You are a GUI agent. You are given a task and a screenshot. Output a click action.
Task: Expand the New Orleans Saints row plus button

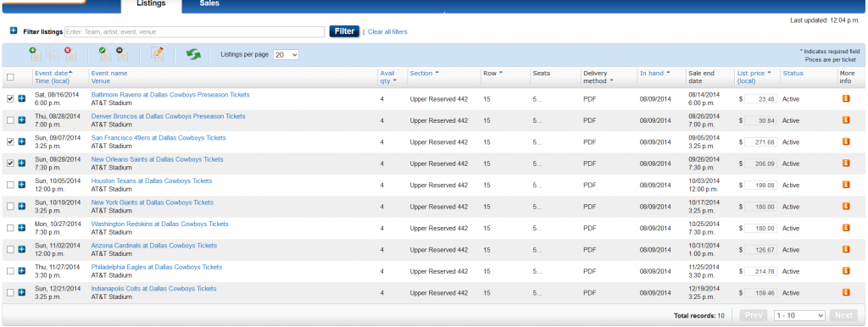point(21,163)
